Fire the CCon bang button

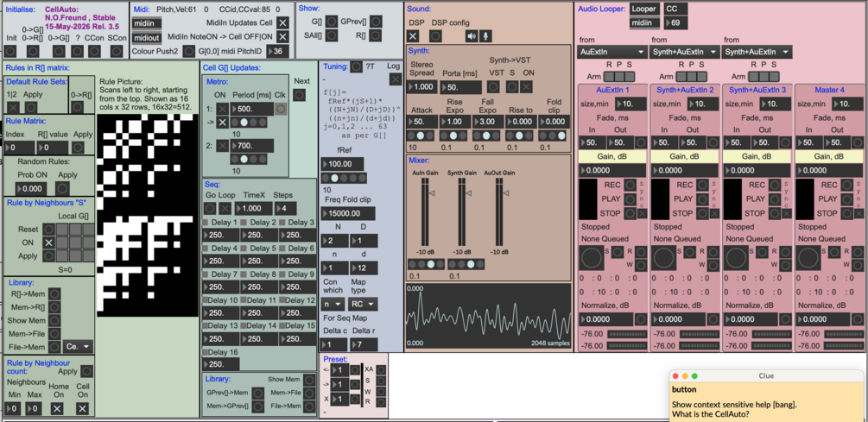coord(96,51)
